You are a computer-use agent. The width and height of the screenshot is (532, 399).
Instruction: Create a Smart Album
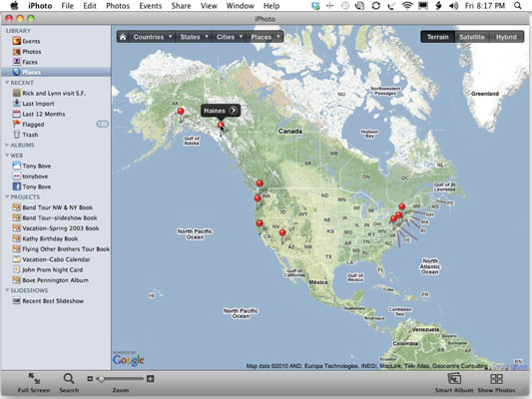tap(454, 383)
